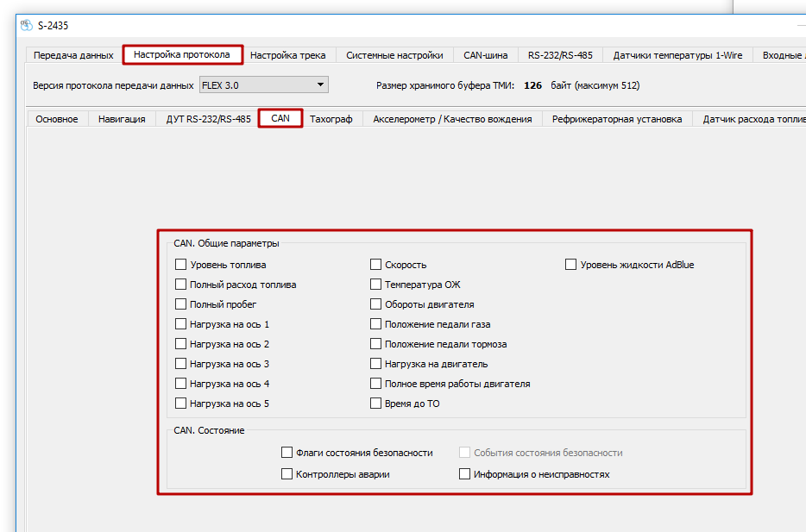806x532 pixels.
Task: Enable the Уровень топлива checkbox
Action: coord(181,265)
